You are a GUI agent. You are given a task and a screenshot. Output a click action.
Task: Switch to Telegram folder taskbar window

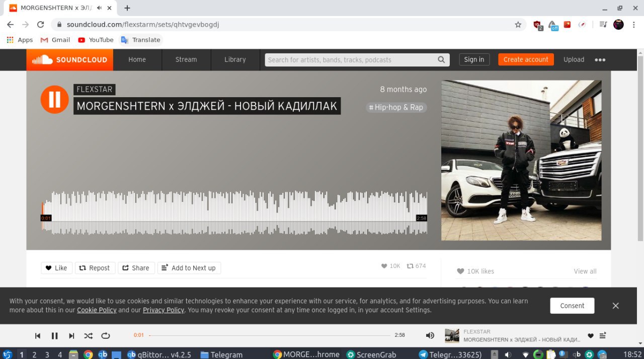click(x=222, y=354)
